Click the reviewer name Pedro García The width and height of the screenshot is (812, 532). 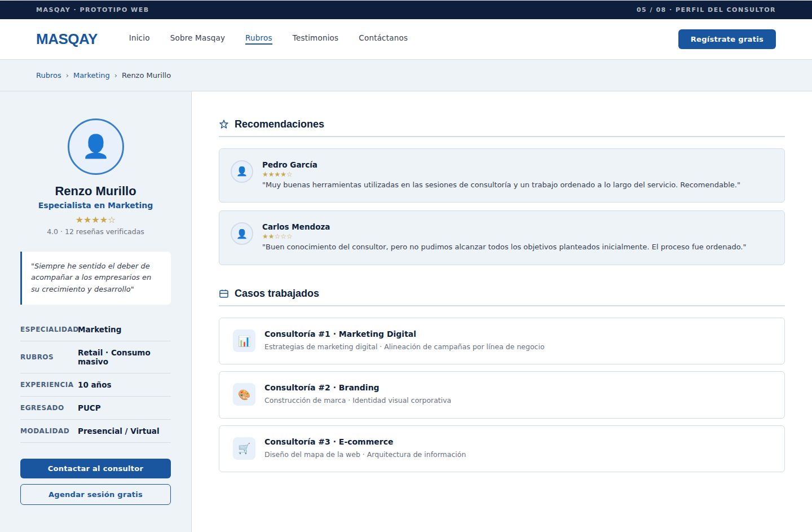click(x=289, y=165)
